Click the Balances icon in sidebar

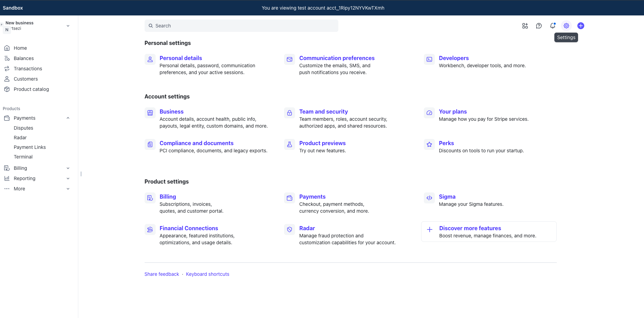click(7, 58)
